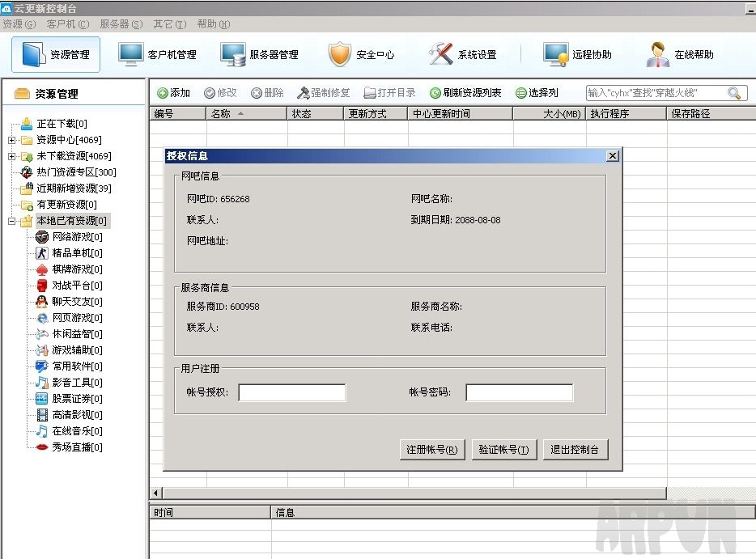Open the 服务器管理 section
The image size is (756, 559).
259,54
